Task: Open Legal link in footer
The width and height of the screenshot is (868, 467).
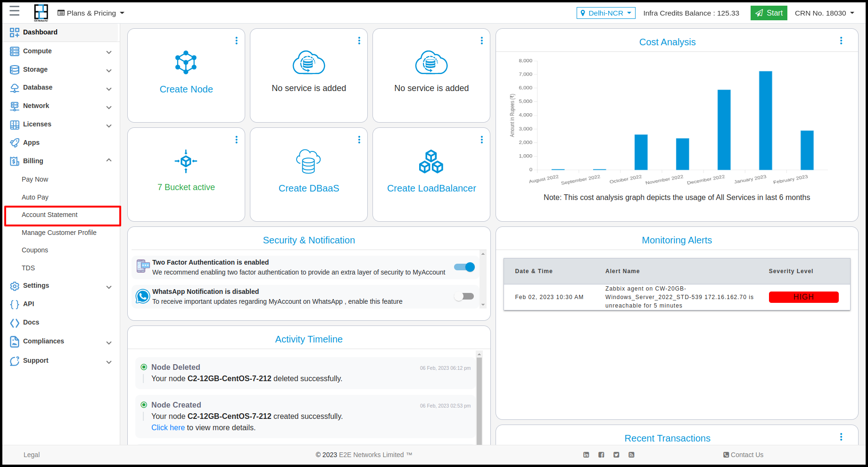Action: (32, 455)
